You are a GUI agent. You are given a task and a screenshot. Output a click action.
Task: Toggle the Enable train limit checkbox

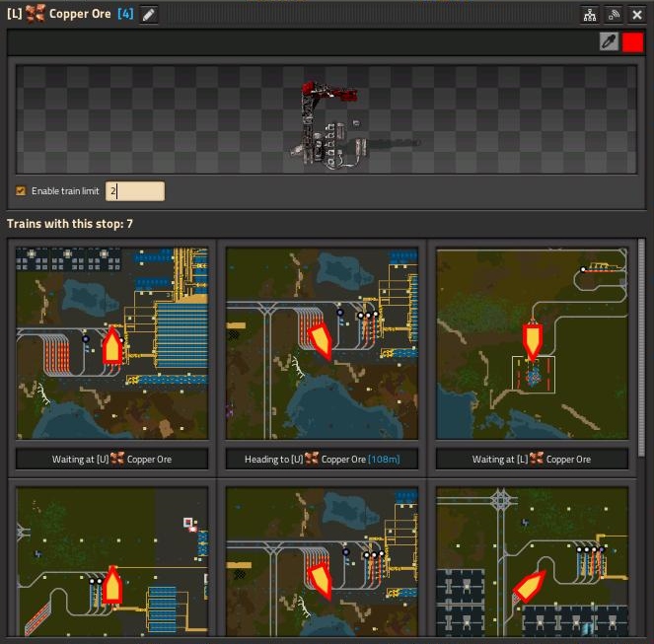tap(21, 191)
